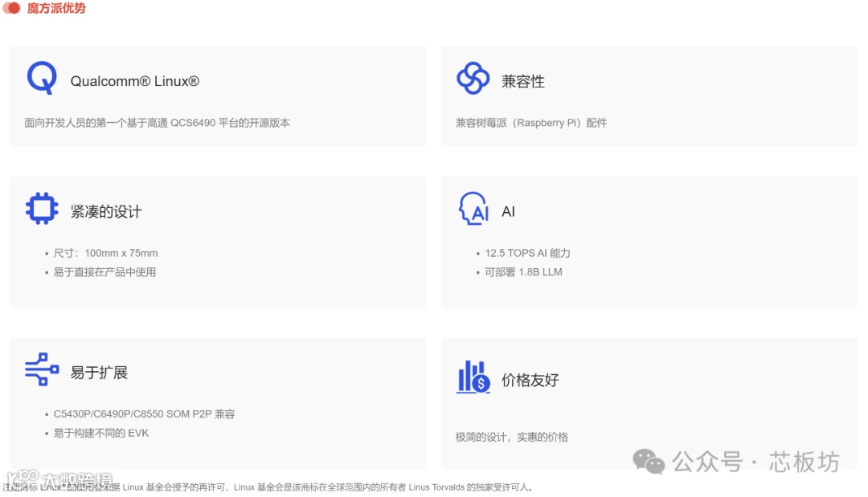
Task: Click the AI card title text
Action: (508, 212)
